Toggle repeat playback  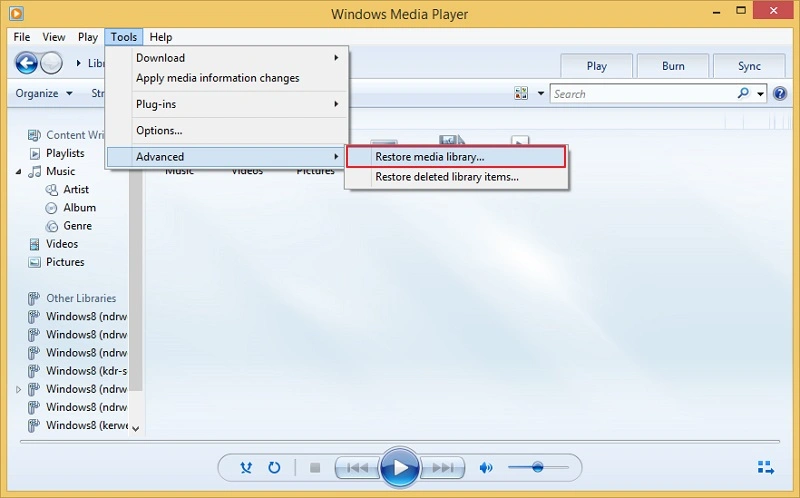coord(274,467)
